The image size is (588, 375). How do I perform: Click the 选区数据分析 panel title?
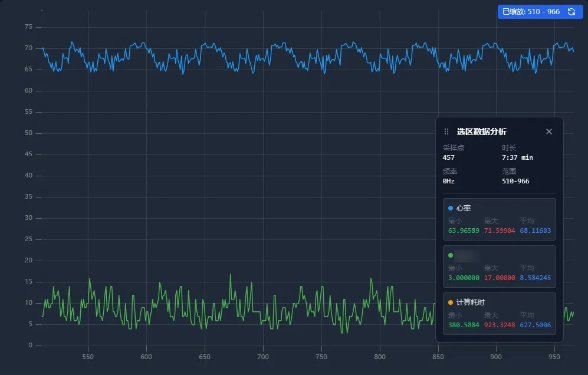[481, 131]
